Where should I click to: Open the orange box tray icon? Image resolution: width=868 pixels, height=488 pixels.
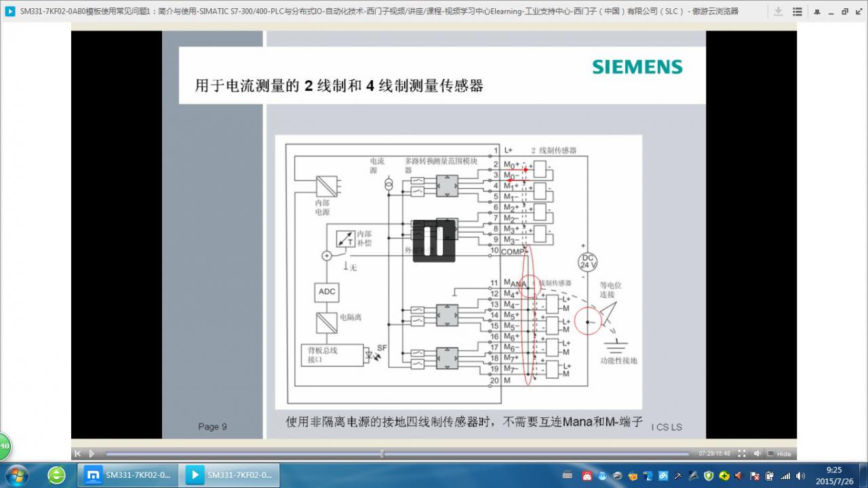pos(633,476)
